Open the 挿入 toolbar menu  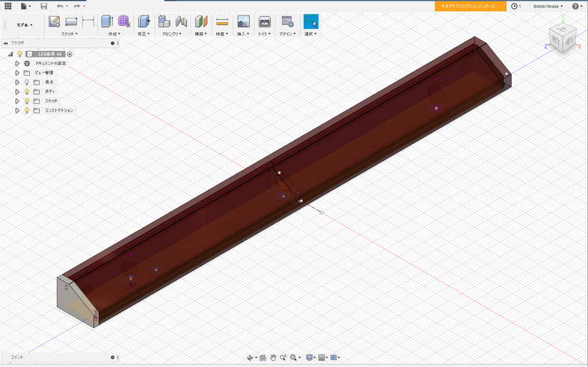click(x=243, y=34)
